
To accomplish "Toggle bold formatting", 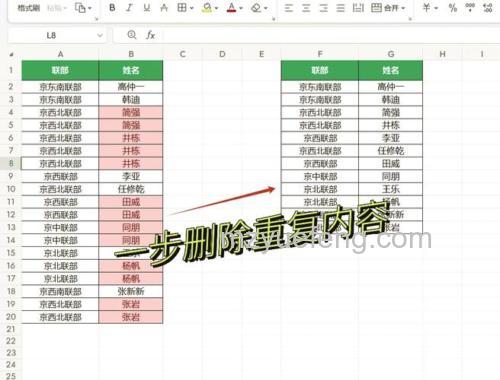I will [x=112, y=8].
